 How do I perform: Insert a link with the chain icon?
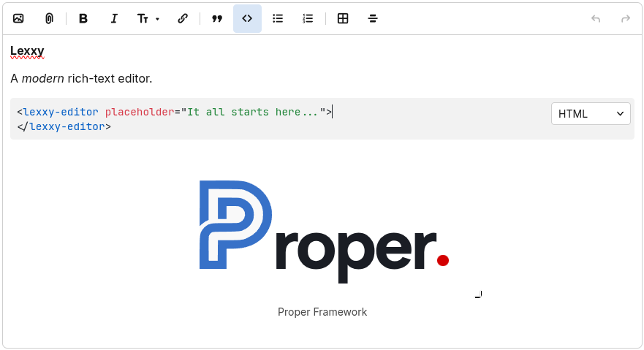183,18
